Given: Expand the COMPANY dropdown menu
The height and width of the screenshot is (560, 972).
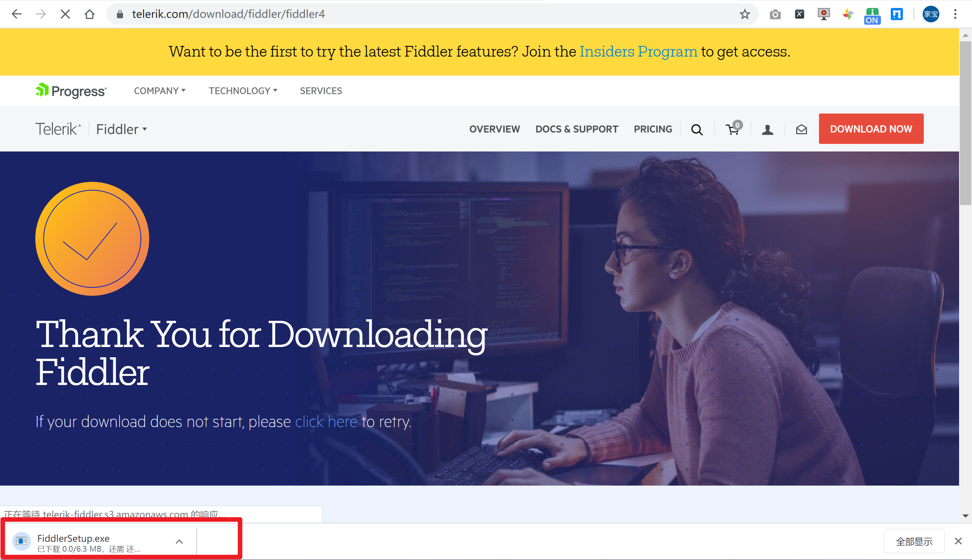Looking at the screenshot, I should coord(159,91).
